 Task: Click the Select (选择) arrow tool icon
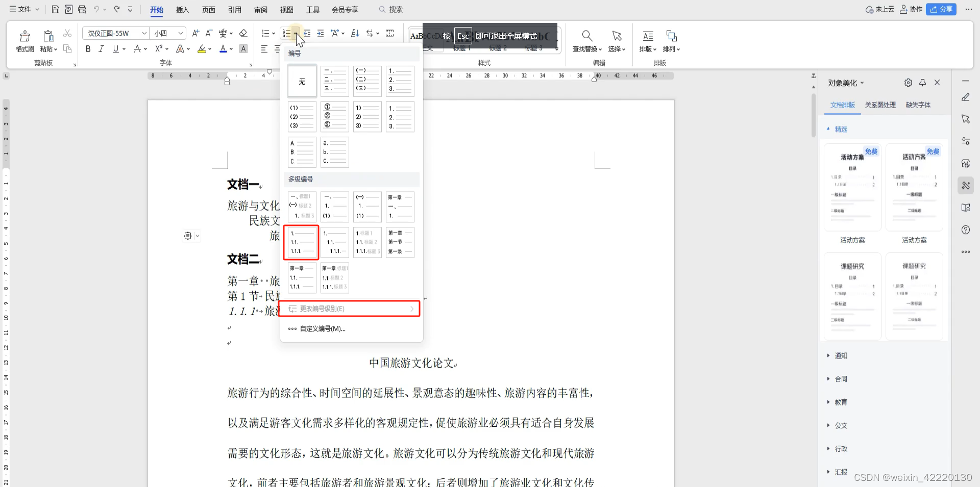617,36
